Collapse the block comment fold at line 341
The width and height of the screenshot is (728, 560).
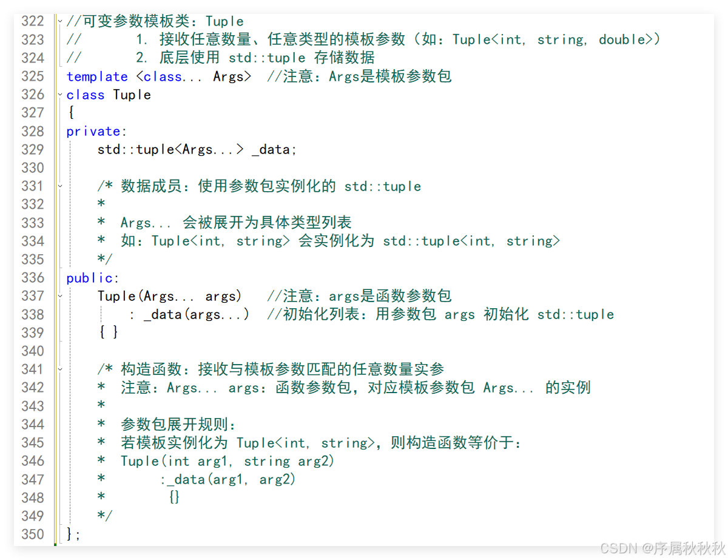click(x=59, y=369)
